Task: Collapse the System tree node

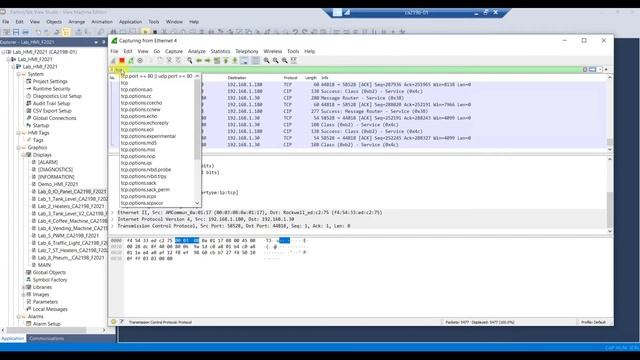Action: coord(18,74)
